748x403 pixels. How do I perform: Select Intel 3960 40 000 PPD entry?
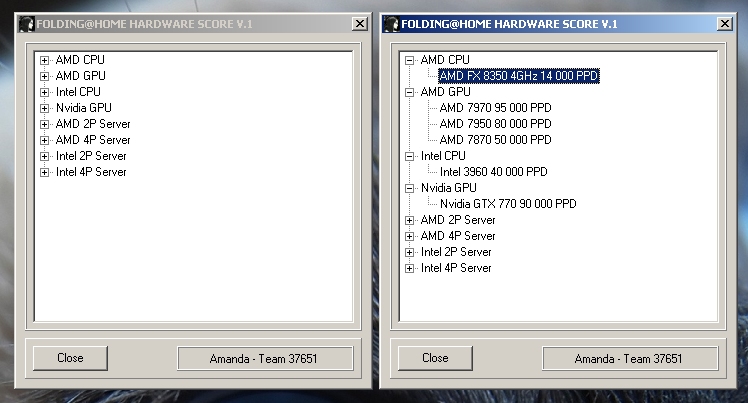(x=493, y=172)
